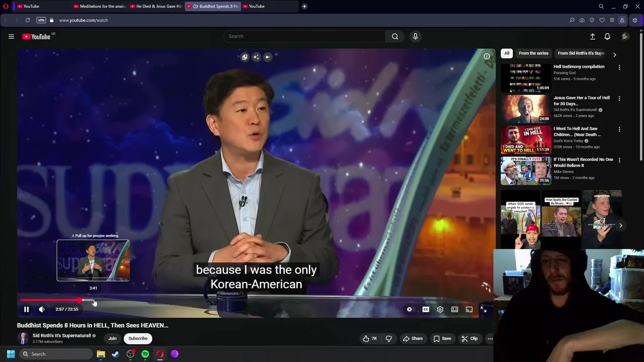Open Jesus Gave Her a Tour of Hell video

pyautogui.click(x=525, y=109)
